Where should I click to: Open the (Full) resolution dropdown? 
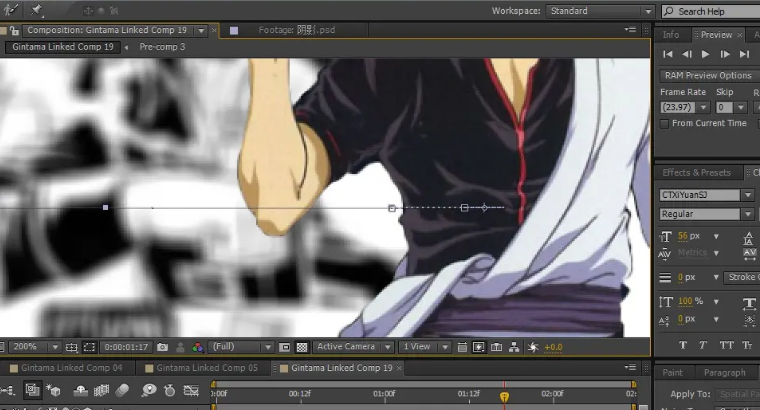pos(240,347)
